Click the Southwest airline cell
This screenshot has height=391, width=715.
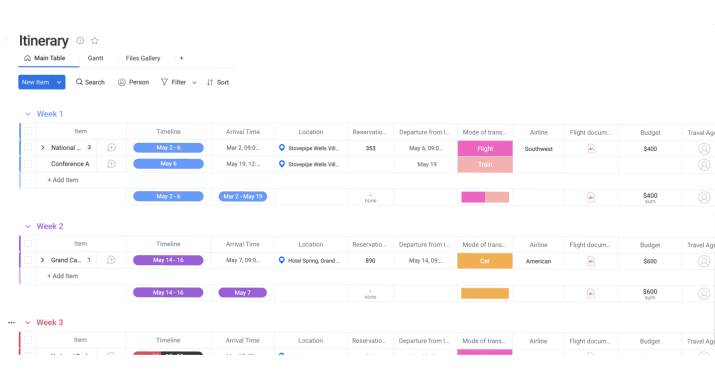[x=539, y=149]
